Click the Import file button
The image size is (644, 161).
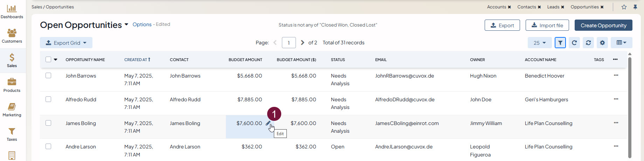tap(547, 25)
